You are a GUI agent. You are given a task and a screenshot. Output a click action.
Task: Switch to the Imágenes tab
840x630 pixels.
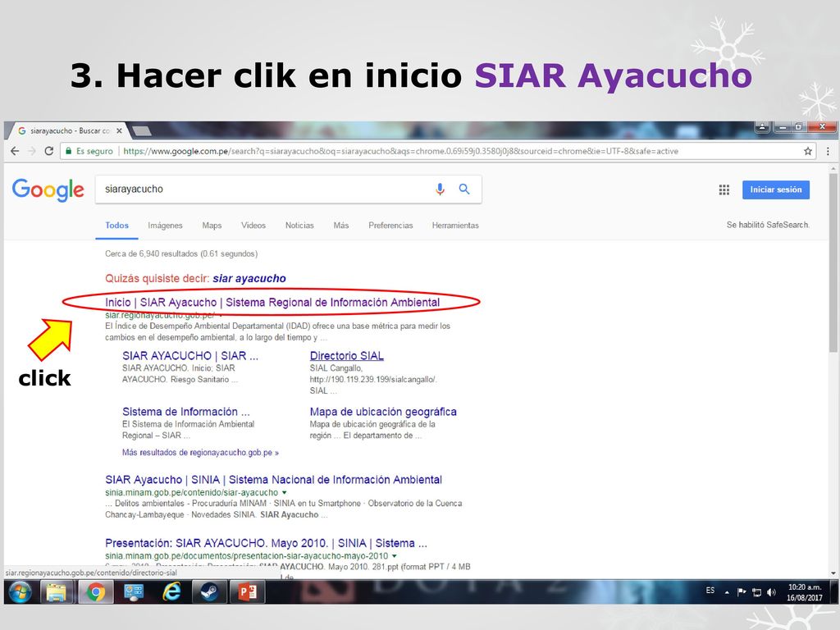[165, 226]
